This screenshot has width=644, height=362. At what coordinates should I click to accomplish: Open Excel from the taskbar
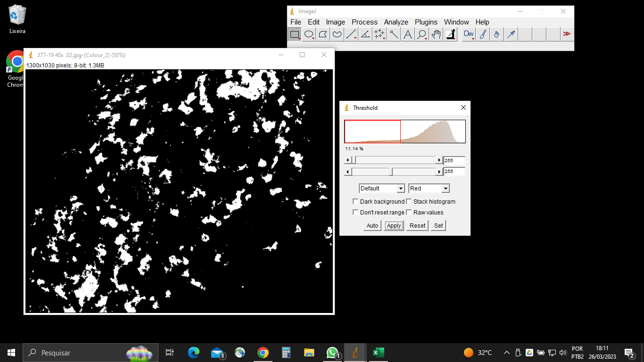pyautogui.click(x=378, y=352)
